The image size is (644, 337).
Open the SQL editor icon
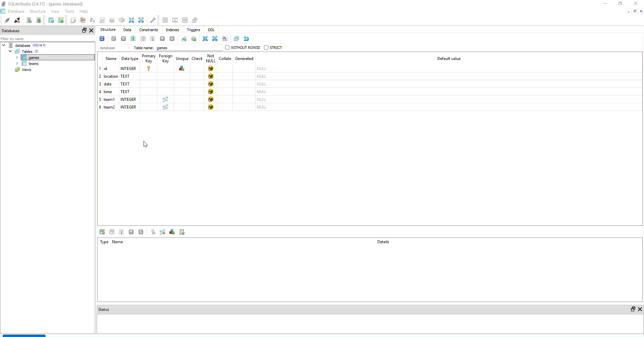[73, 20]
